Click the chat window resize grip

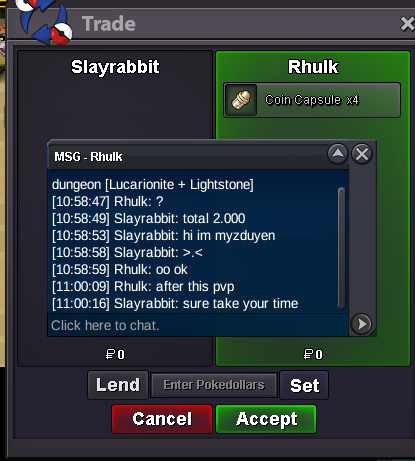click(373, 333)
